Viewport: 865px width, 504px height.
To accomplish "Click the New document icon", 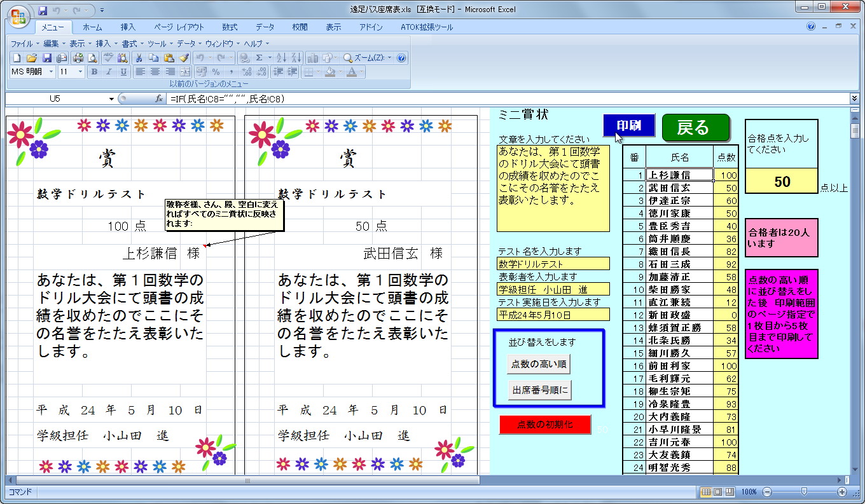I will 17,58.
